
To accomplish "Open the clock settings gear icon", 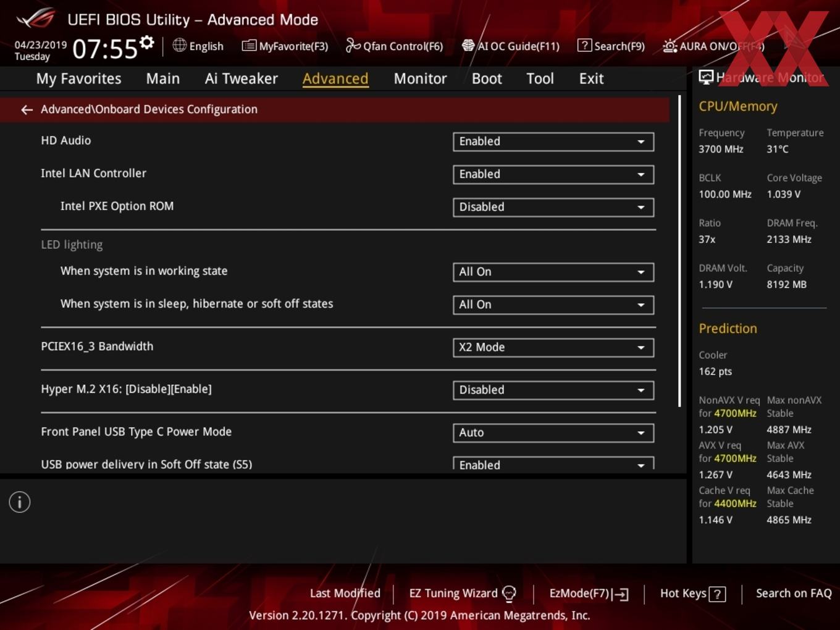I will [146, 42].
